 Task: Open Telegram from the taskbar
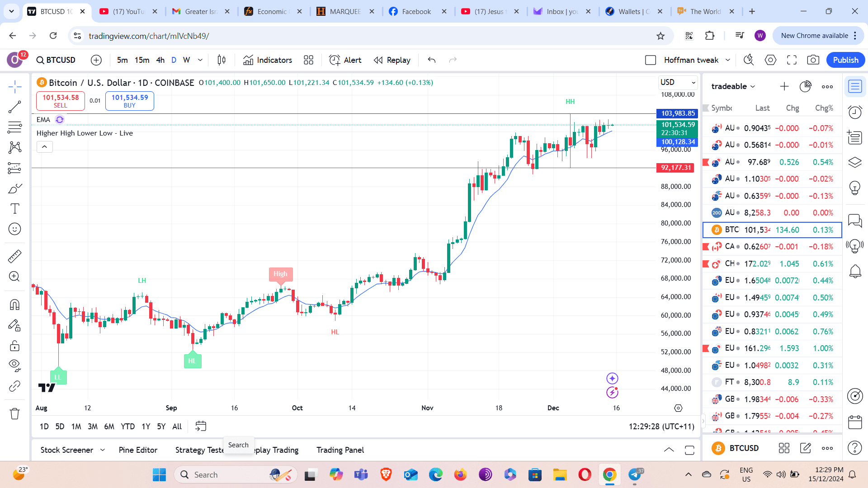click(635, 475)
